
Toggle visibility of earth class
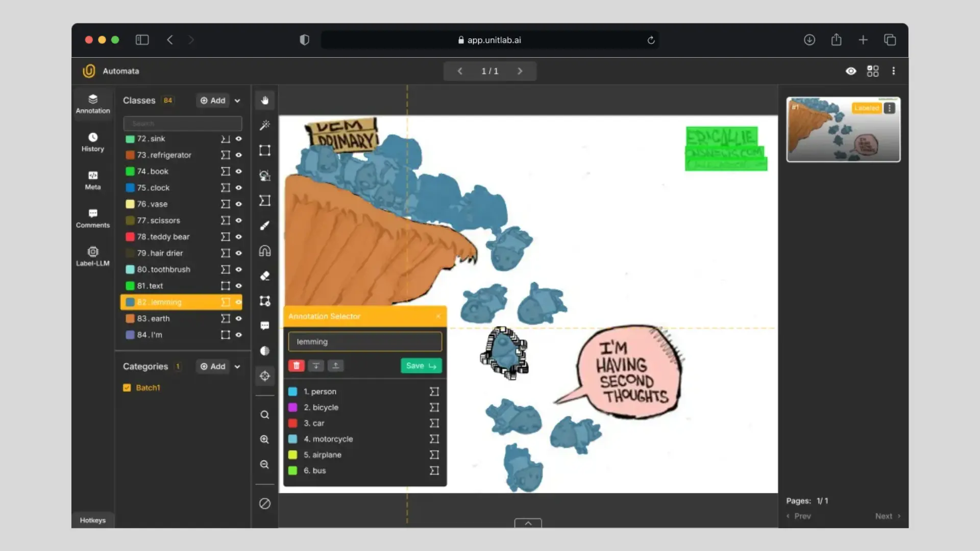pyautogui.click(x=238, y=318)
